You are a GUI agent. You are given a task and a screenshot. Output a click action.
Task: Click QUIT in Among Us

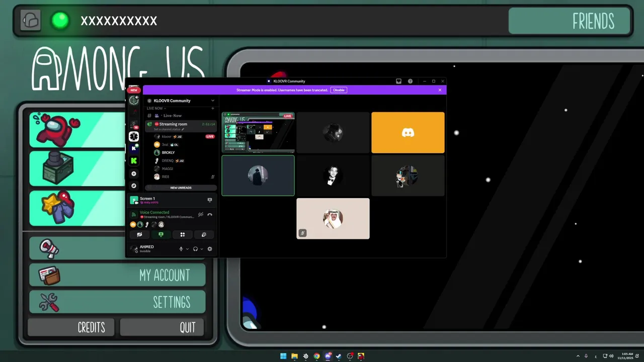[162, 327]
